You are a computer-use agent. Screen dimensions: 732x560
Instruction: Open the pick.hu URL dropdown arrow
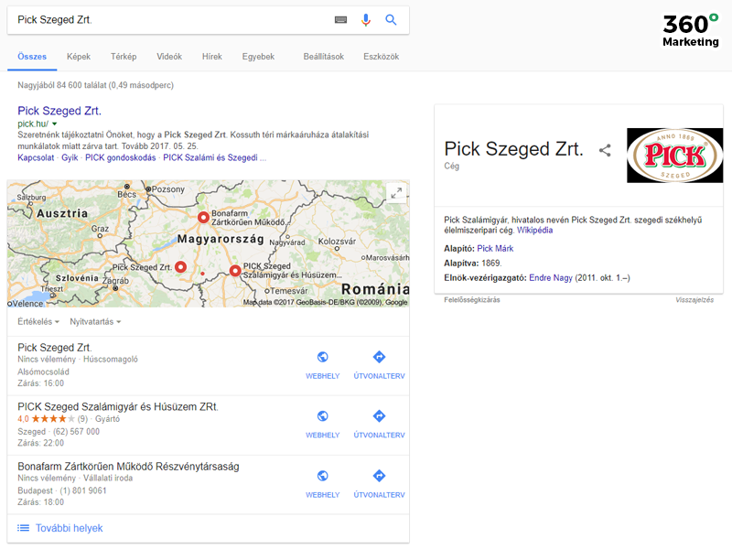click(55, 124)
